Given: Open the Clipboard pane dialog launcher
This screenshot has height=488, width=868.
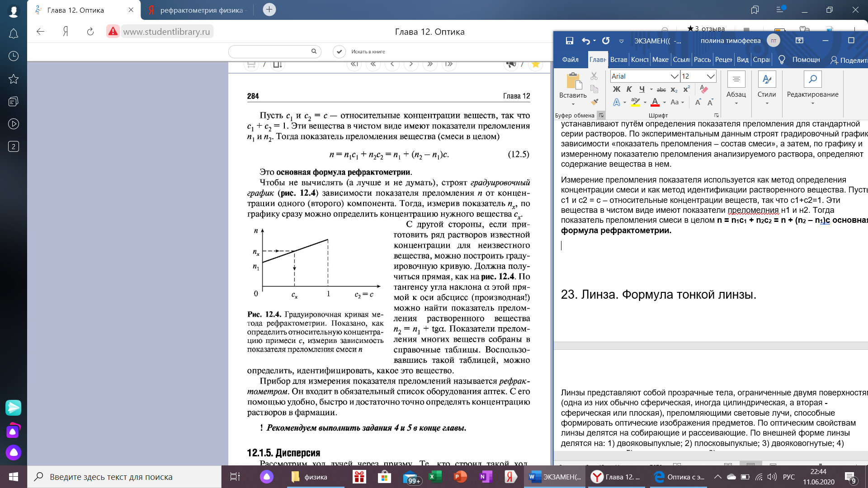Looking at the screenshot, I should tap(601, 115).
